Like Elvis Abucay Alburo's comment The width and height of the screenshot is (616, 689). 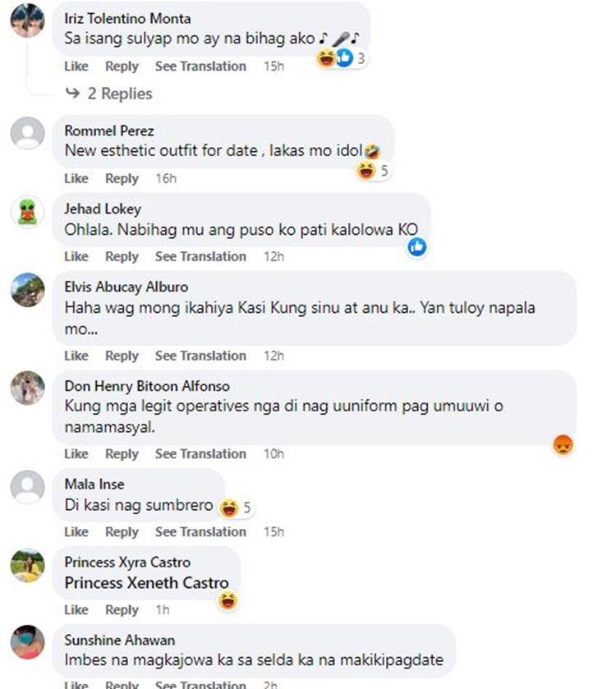tap(76, 356)
